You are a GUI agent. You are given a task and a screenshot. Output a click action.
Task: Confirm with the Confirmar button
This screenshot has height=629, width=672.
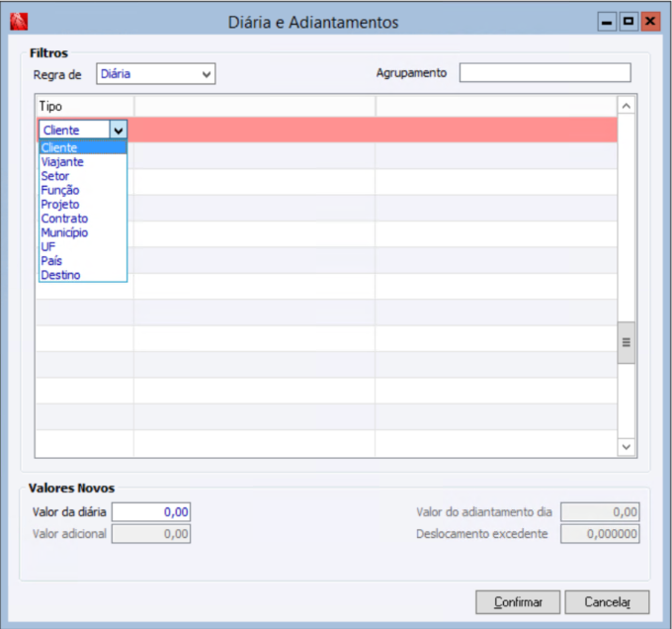[518, 602]
